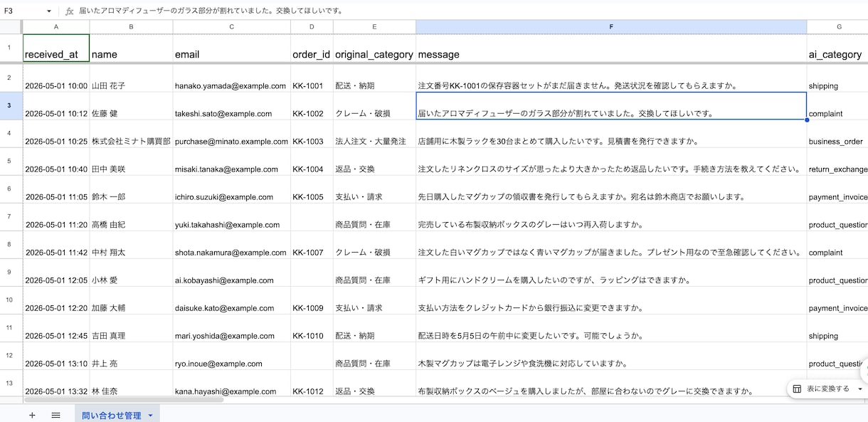
Task: Select column A header
Action: [56, 26]
